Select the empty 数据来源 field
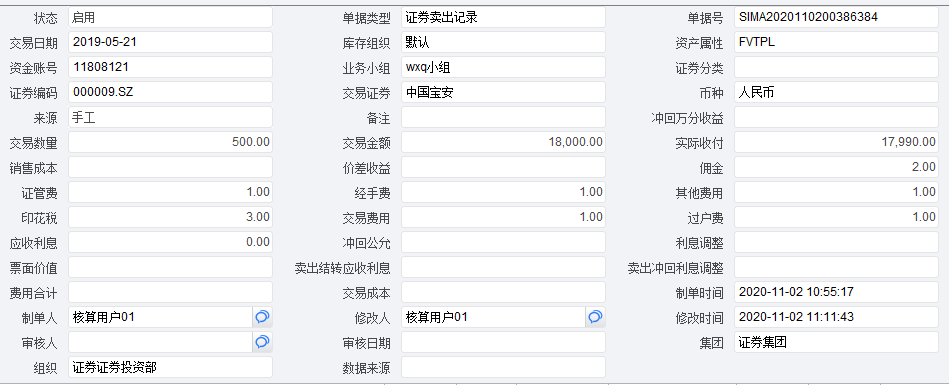The width and height of the screenshot is (949, 385). (x=503, y=367)
